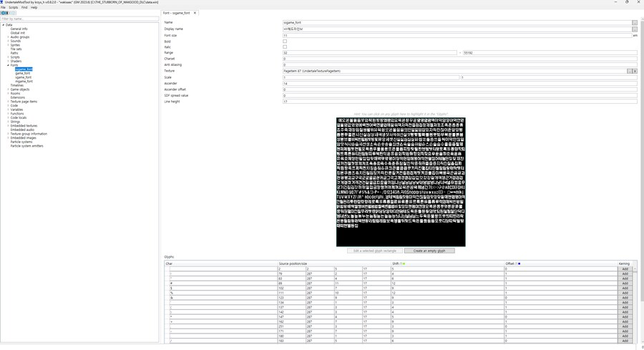Open texture picker with Texture ellipsis button

click(630, 72)
